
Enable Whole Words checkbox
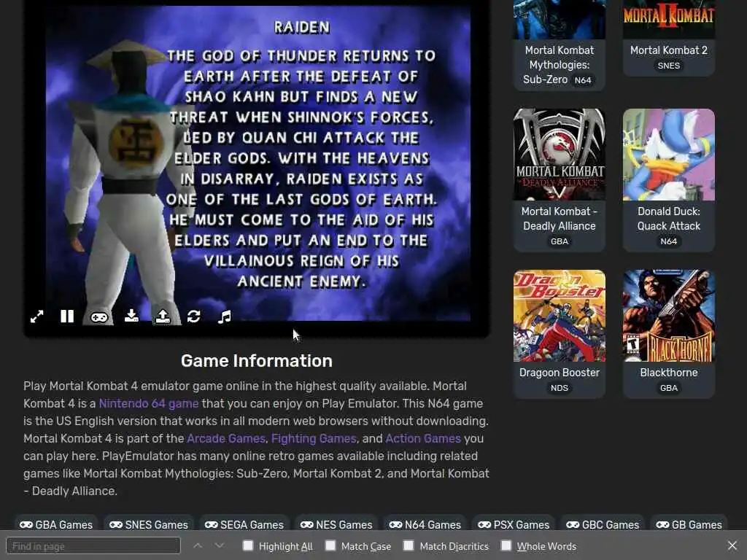coord(506,545)
